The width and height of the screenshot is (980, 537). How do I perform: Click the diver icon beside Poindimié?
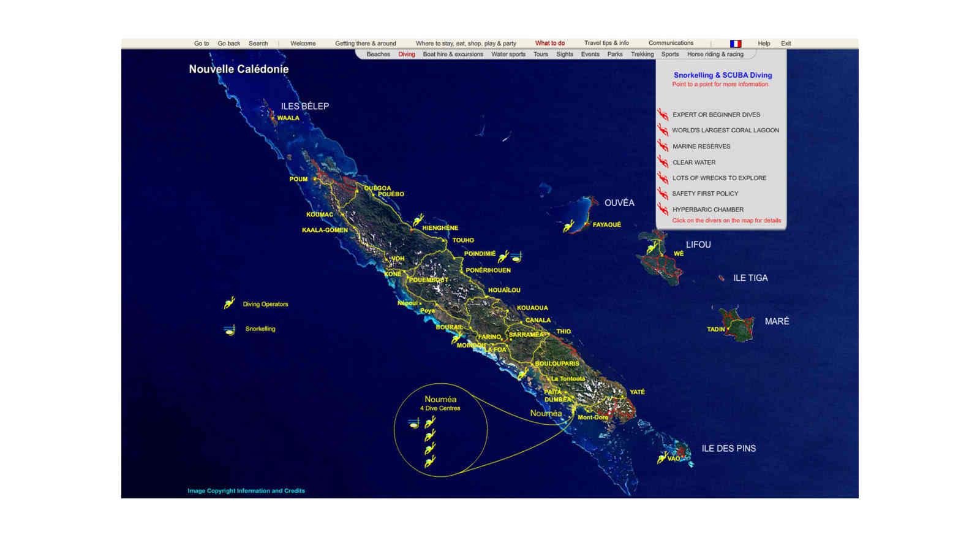tap(503, 256)
